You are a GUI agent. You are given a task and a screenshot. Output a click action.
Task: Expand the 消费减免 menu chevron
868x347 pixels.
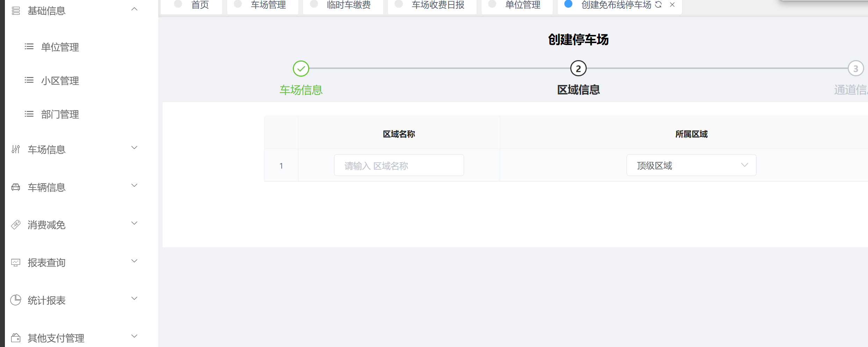point(134,223)
